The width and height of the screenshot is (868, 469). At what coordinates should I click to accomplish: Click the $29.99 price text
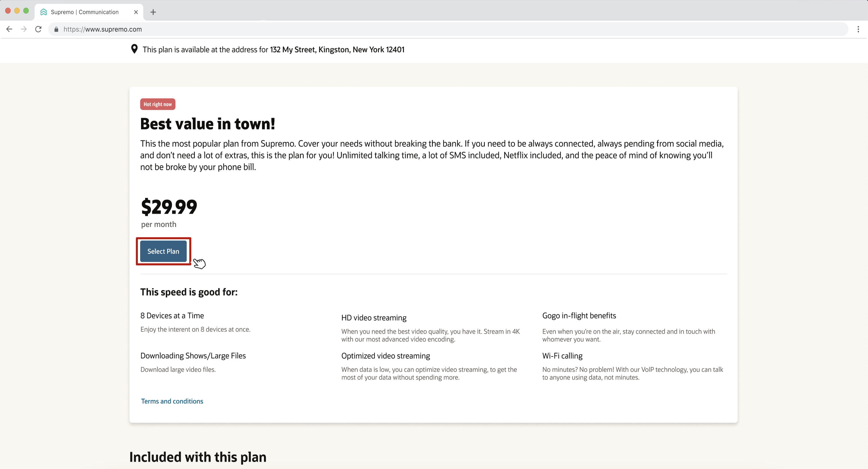pyautogui.click(x=169, y=206)
